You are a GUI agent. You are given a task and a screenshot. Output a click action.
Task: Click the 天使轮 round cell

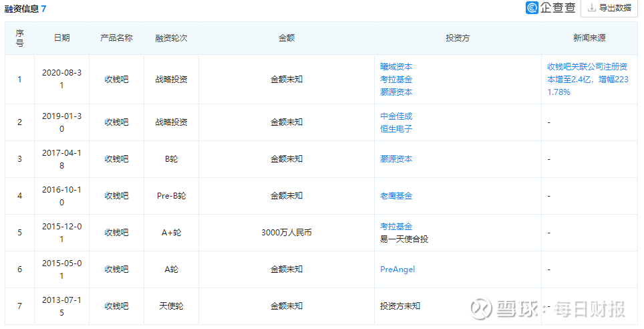click(171, 306)
